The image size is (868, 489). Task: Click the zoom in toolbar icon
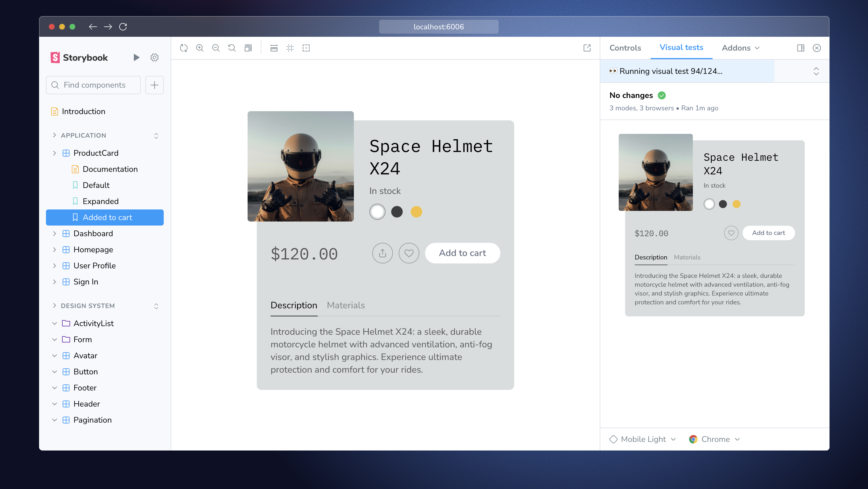point(200,48)
